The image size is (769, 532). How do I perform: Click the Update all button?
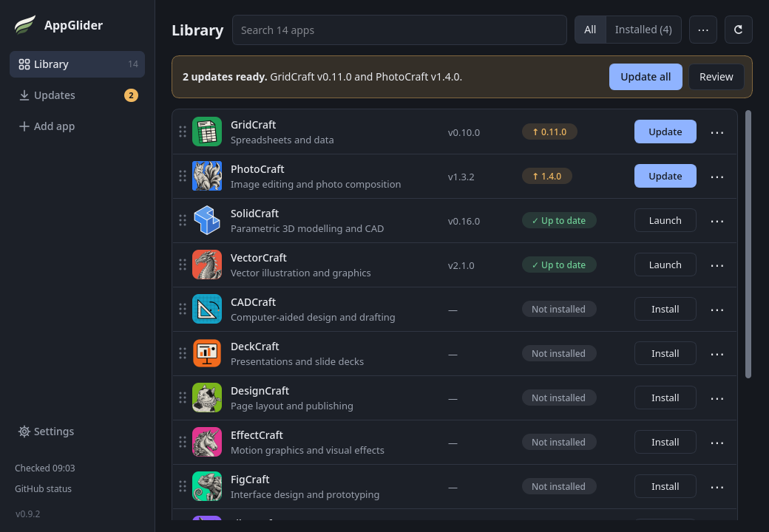click(646, 77)
